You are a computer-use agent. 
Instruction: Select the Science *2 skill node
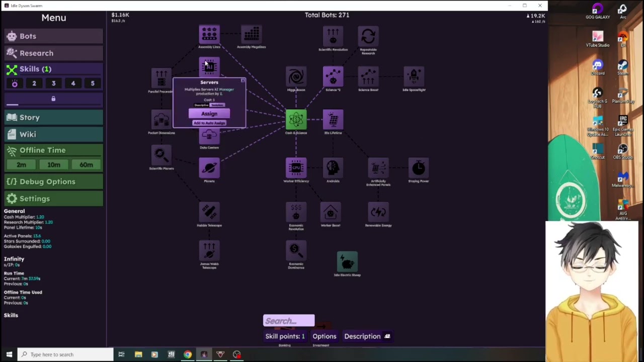click(333, 77)
